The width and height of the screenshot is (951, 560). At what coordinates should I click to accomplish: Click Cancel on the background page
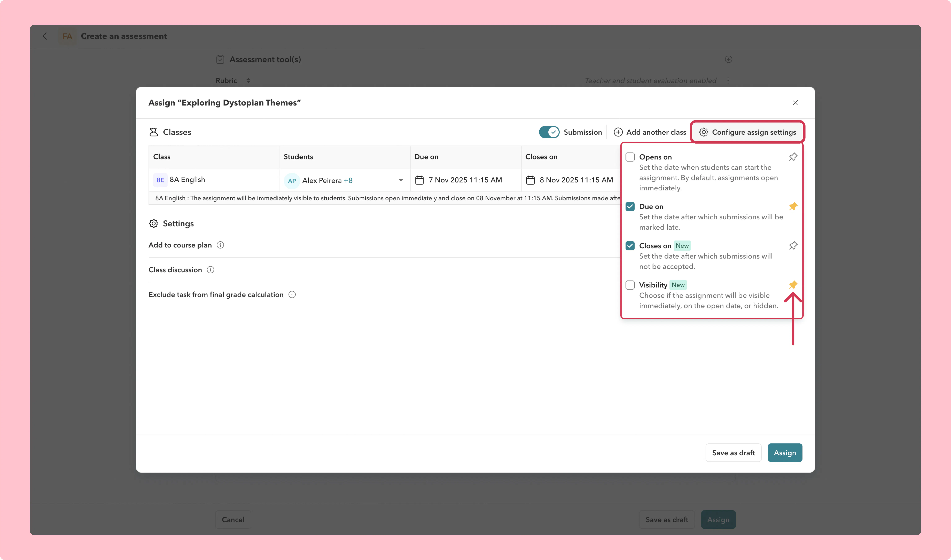(x=233, y=520)
